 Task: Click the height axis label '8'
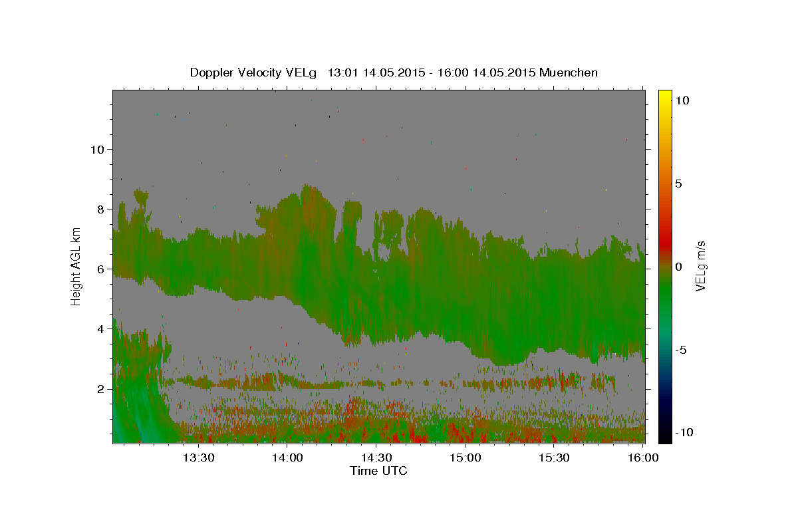(100, 209)
